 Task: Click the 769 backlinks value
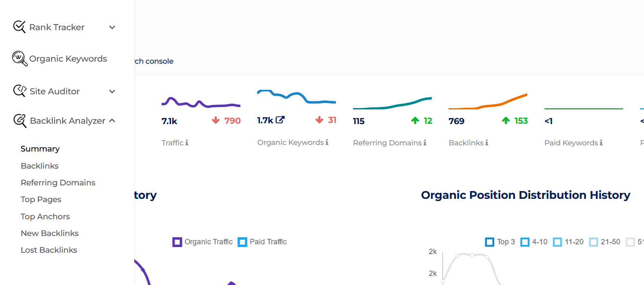(x=456, y=121)
